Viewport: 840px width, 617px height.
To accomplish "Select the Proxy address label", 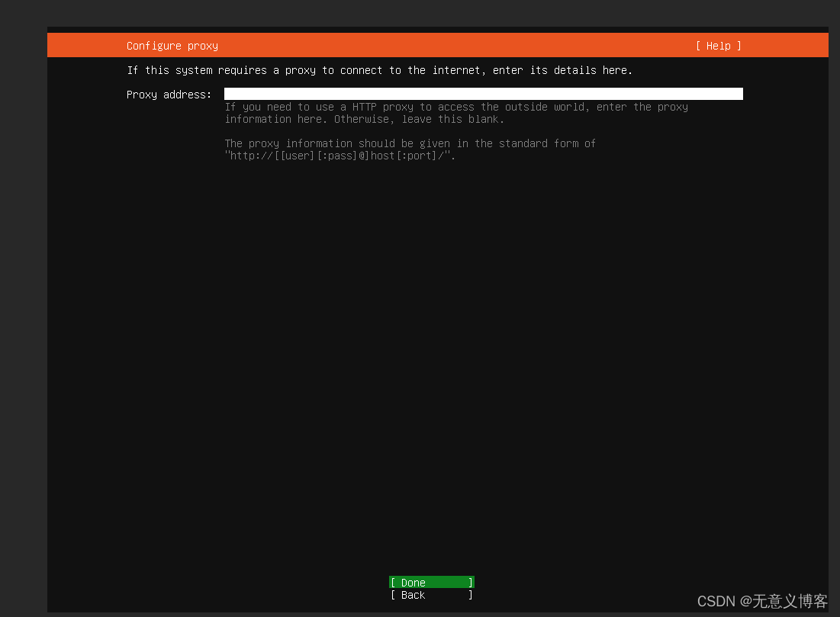I will pyautogui.click(x=169, y=94).
